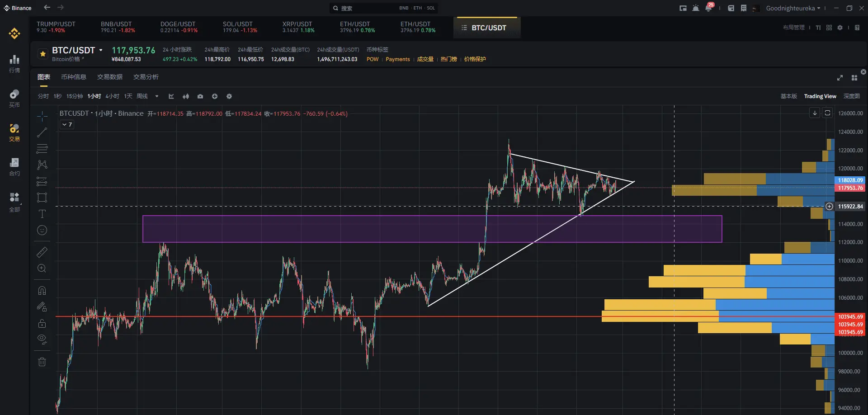The height and width of the screenshot is (415, 868).
Task: Expand more time intervals dropdown arrow
Action: tap(157, 96)
